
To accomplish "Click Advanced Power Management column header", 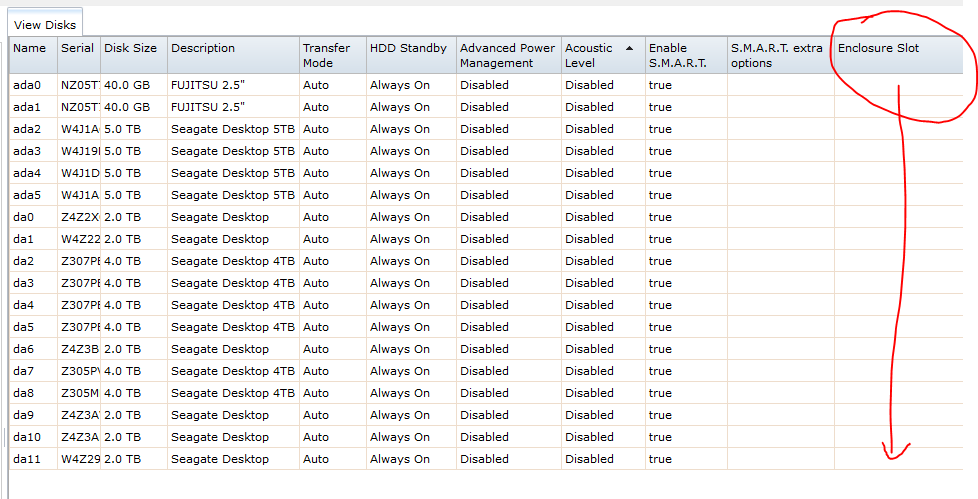I will pos(509,56).
